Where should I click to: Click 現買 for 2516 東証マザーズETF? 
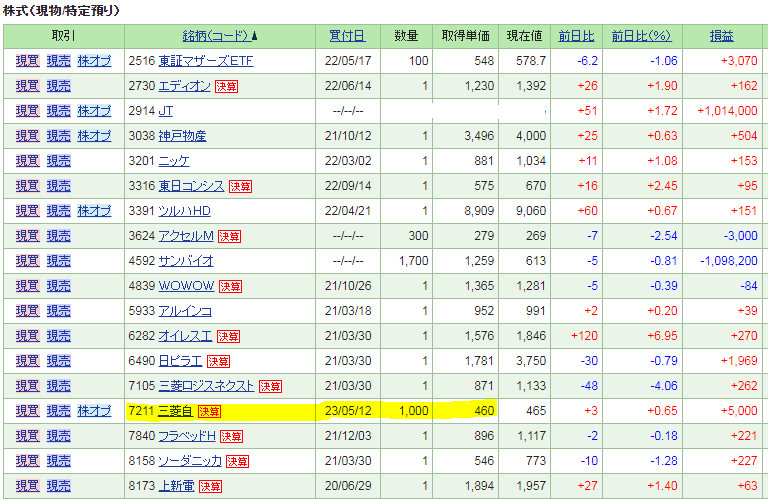point(28,61)
